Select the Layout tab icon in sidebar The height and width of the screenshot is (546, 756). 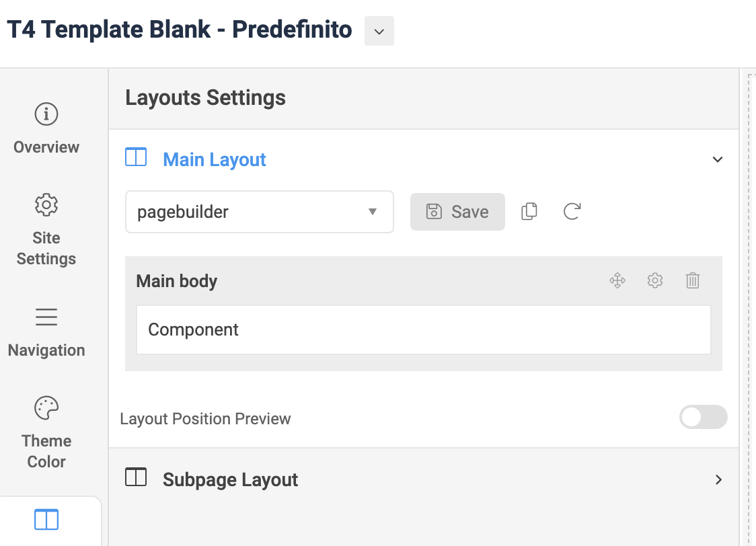tap(46, 519)
